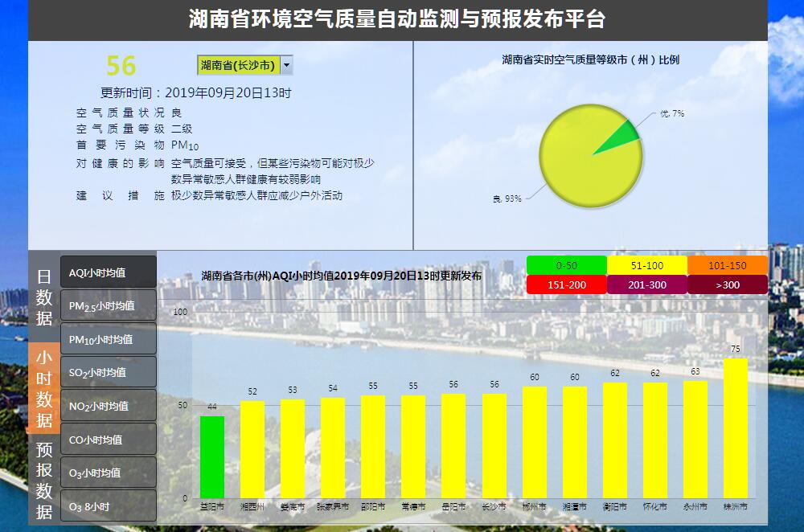This screenshot has width=804, height=532.
Task: Select the 日数据 side tab
Action: (x=44, y=297)
